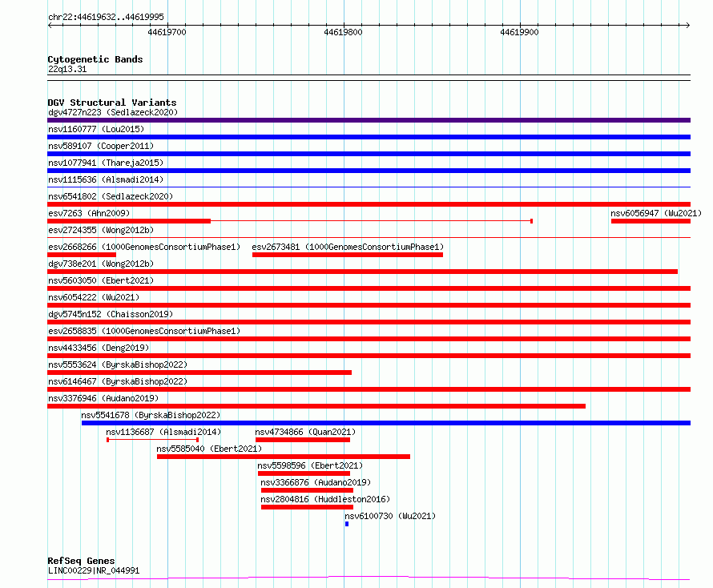713x588 pixels.
Task: Click nsv5603050 (Ebert2021) label
Action: [x=101, y=280]
